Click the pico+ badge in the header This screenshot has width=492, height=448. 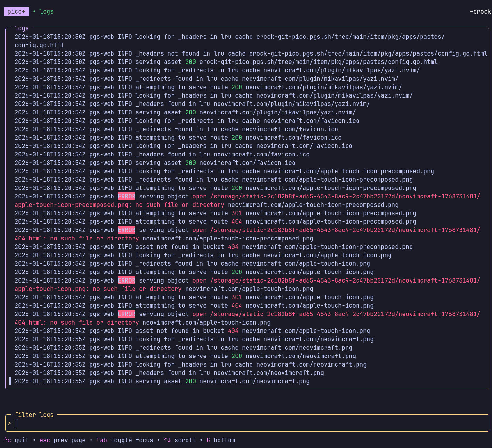16,12
